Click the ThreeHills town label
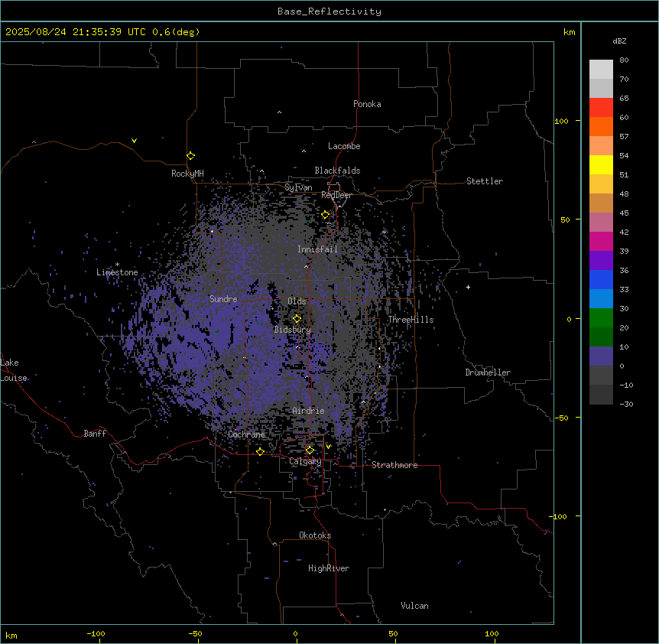Image resolution: width=659 pixels, height=644 pixels. click(x=411, y=320)
